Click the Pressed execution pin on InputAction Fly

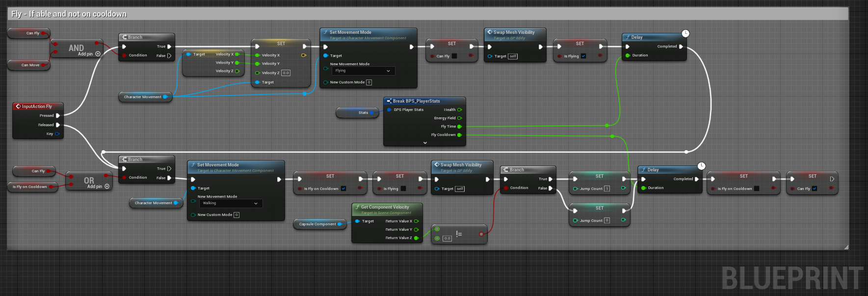pos(58,116)
